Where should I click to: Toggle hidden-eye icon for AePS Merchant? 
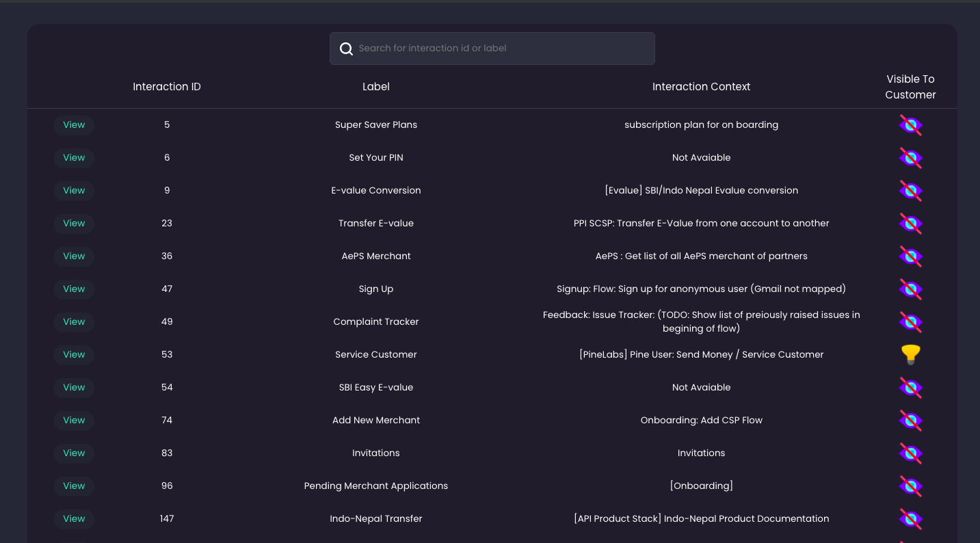910,256
